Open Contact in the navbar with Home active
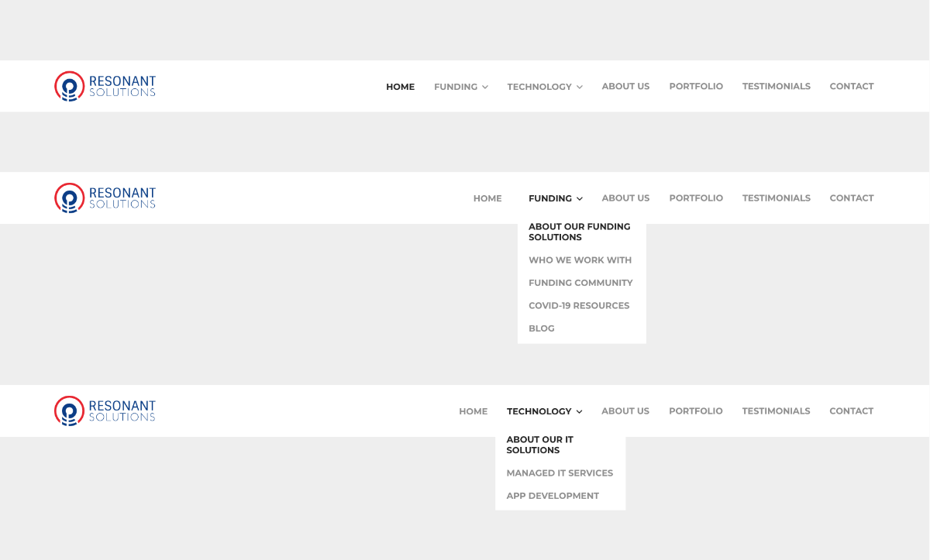 coord(851,87)
